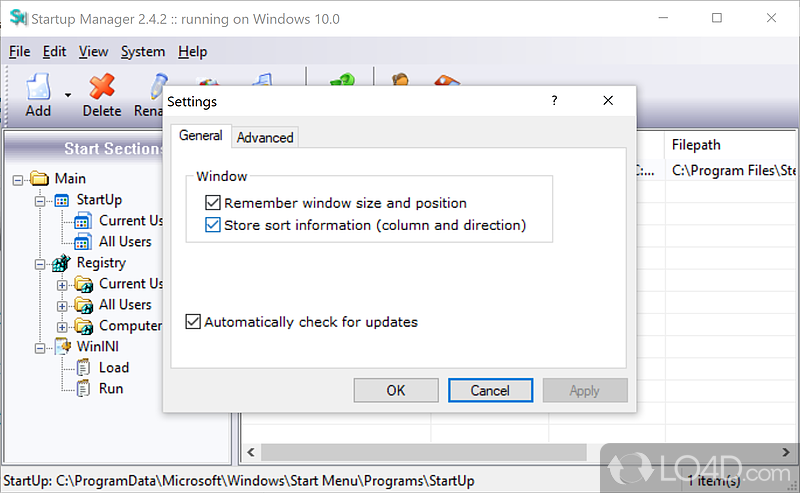Open the View menu
The height and width of the screenshot is (493, 800).
93,52
